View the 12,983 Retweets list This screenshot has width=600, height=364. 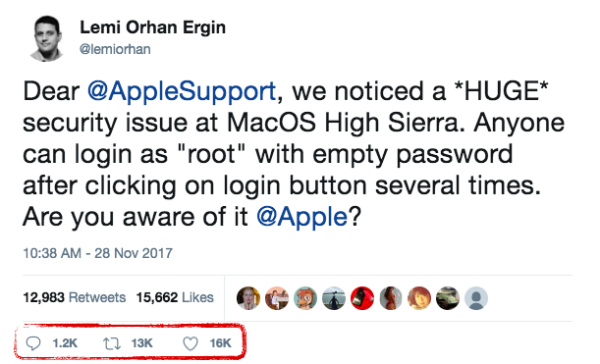(75, 297)
